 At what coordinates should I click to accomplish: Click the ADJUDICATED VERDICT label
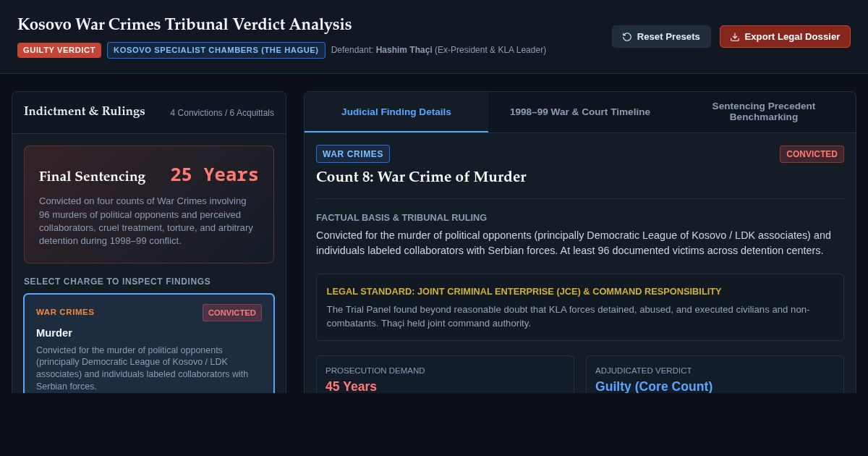click(x=643, y=371)
